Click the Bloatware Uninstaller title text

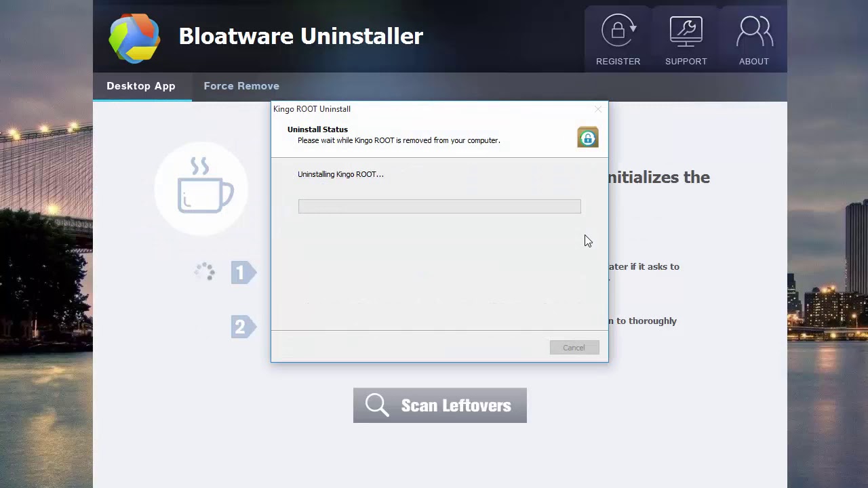(301, 36)
